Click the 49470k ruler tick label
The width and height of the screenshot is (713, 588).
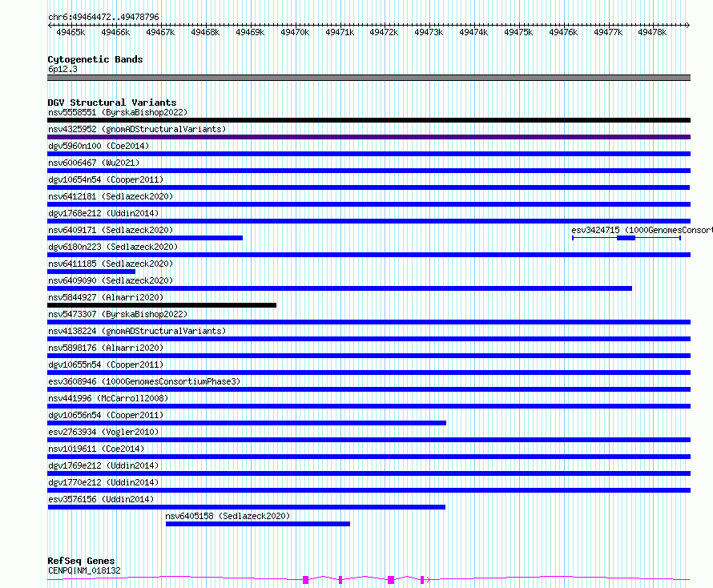pos(295,32)
